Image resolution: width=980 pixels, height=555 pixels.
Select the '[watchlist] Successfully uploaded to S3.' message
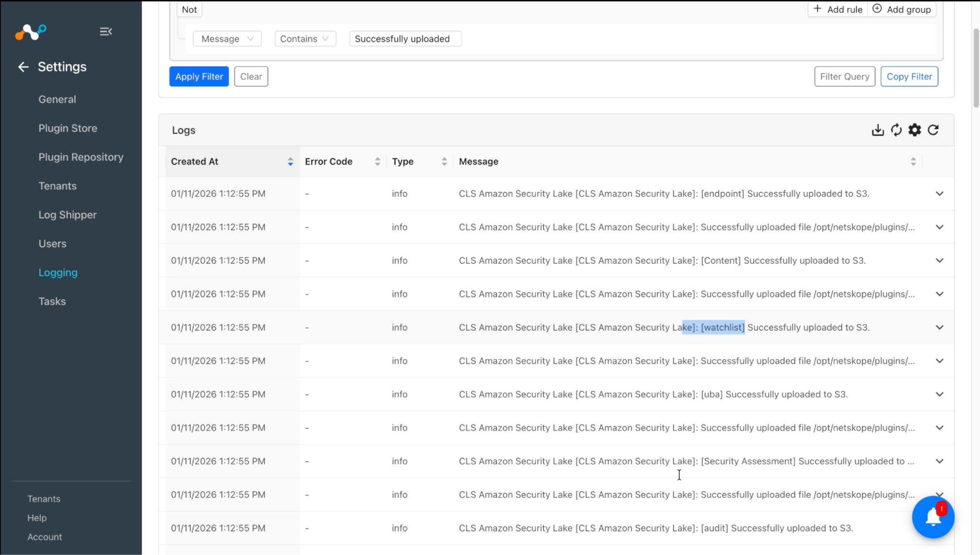(664, 328)
